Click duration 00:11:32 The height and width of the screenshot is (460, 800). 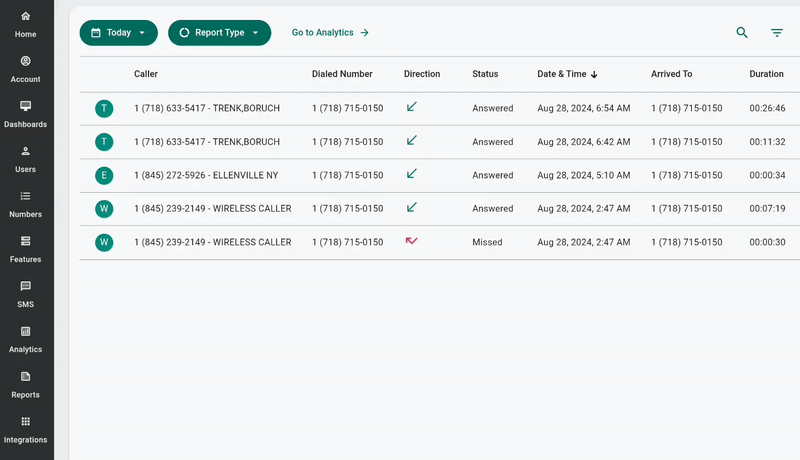pyautogui.click(x=767, y=142)
